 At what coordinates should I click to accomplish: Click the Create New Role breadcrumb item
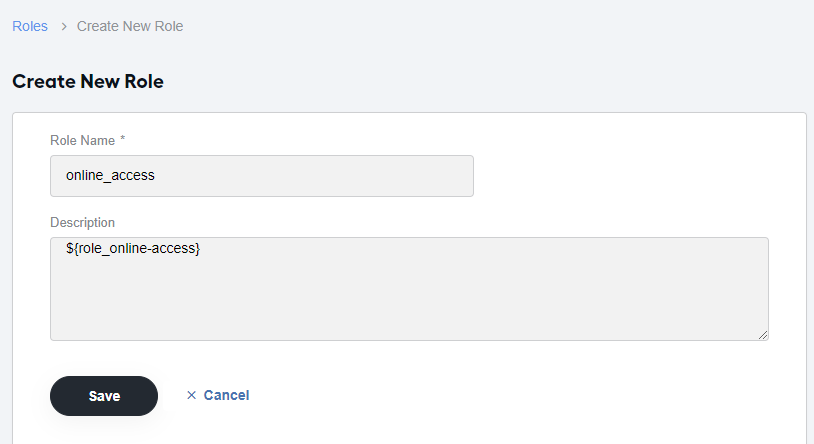[x=130, y=26]
